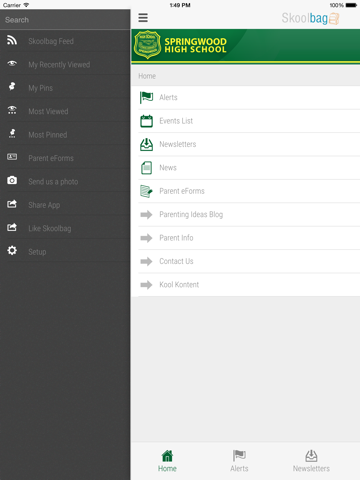Select the News document icon

[146, 168]
